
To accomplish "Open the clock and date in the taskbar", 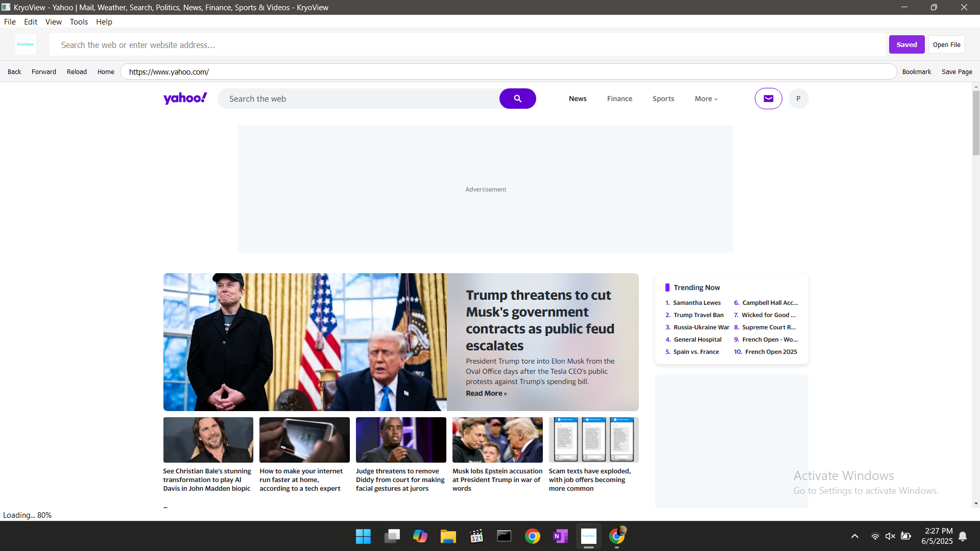I will point(937,536).
